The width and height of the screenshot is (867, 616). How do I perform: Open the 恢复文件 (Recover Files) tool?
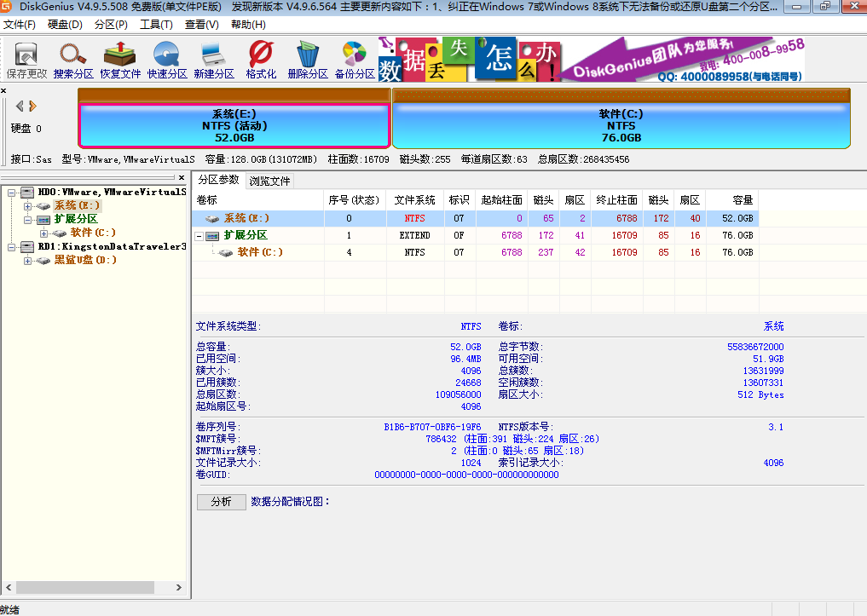pos(119,60)
